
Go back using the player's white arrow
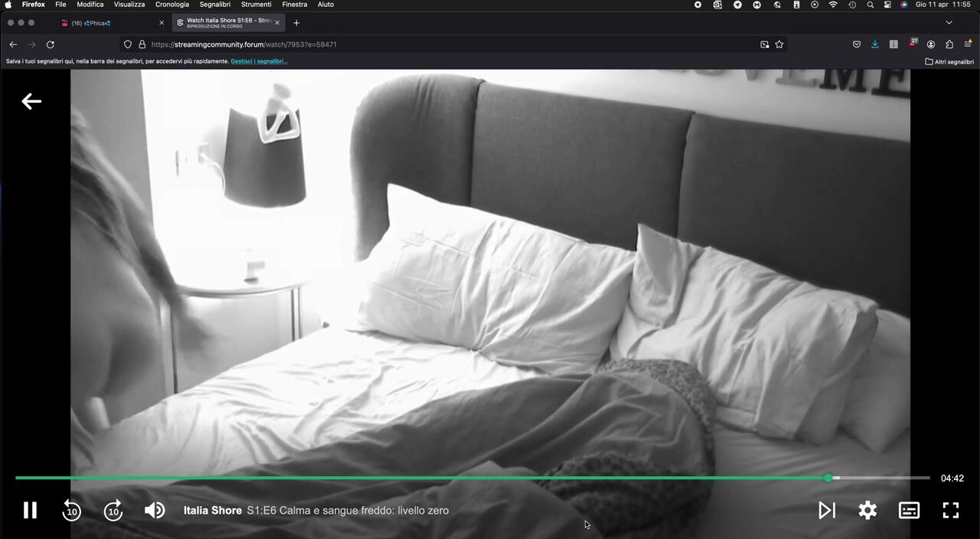pos(31,101)
